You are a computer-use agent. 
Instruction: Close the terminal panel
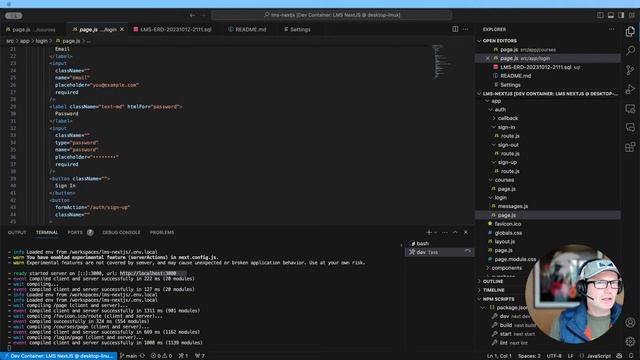tap(466, 232)
